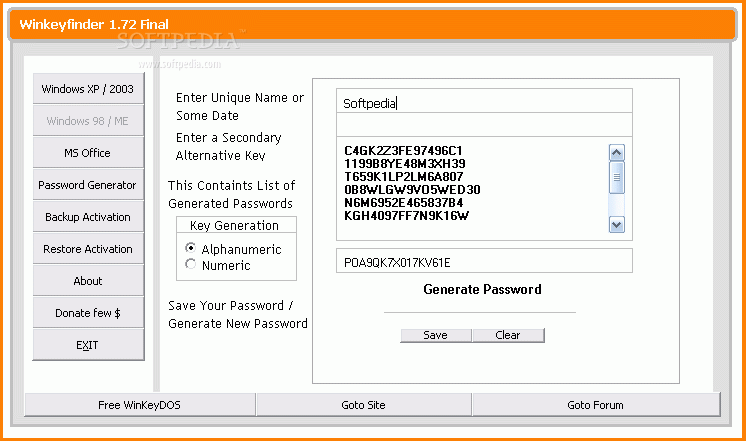
Task: Click the Goto Site button
Action: [x=363, y=405]
